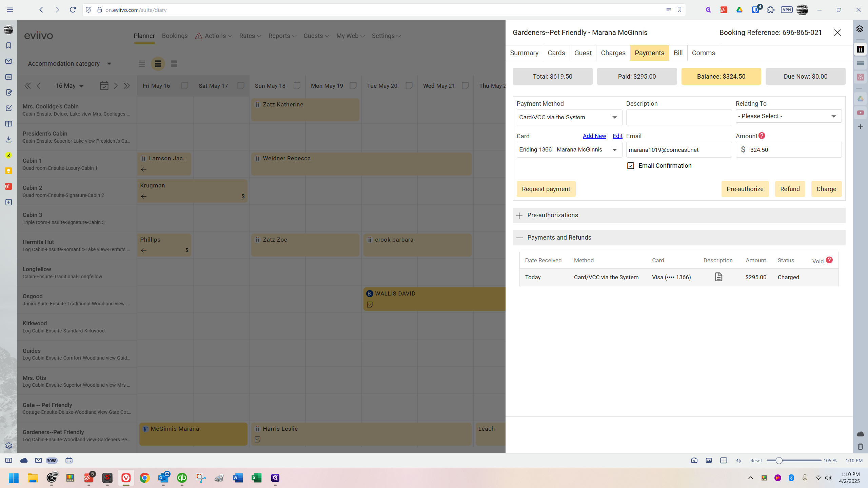Open the browser bookmark icon in address bar
The width and height of the screenshot is (868, 488).
tap(679, 10)
